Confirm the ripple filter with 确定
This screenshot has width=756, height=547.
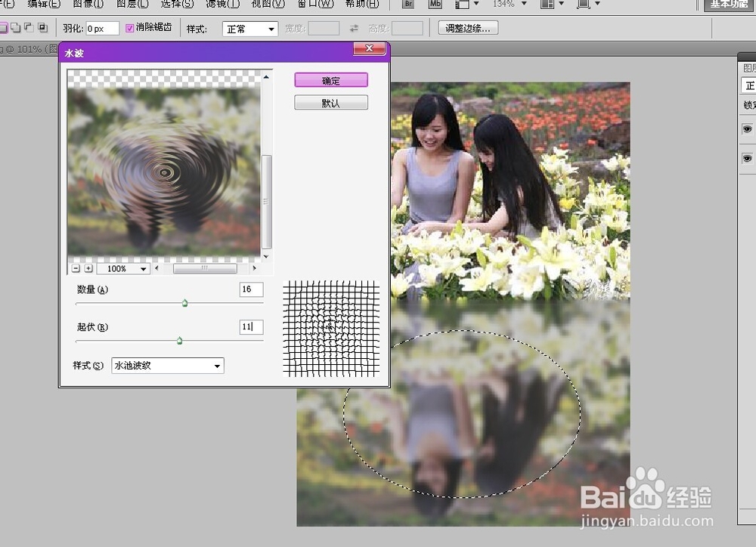(x=331, y=81)
